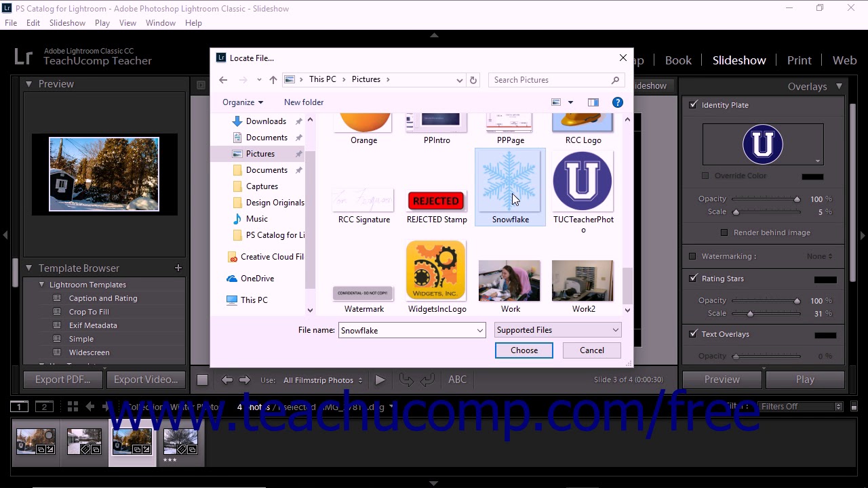Switch to the Book module
The width and height of the screenshot is (868, 488).
pyautogui.click(x=678, y=60)
